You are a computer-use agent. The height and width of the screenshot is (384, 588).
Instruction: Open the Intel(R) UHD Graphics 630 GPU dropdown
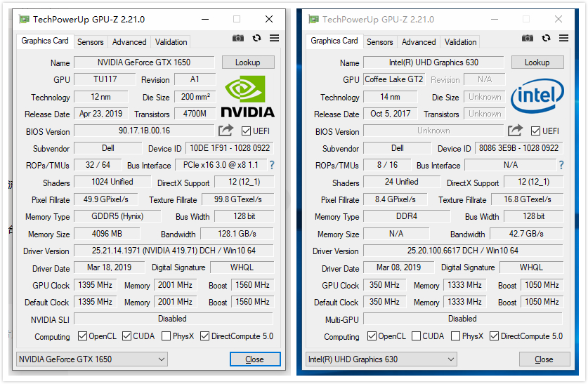(381, 359)
